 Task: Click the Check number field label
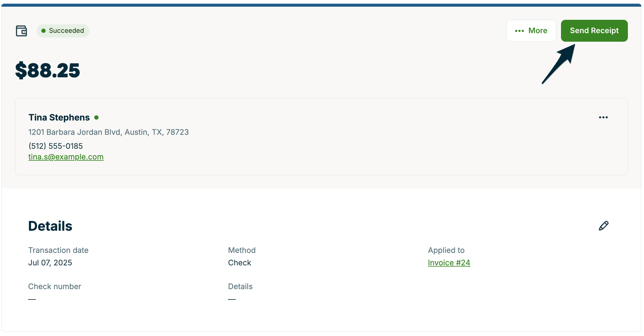(x=55, y=286)
